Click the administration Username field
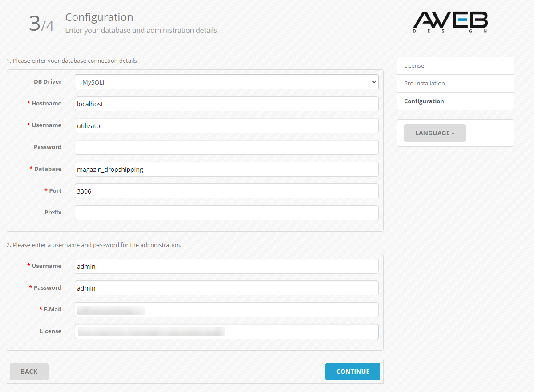 coord(227,266)
